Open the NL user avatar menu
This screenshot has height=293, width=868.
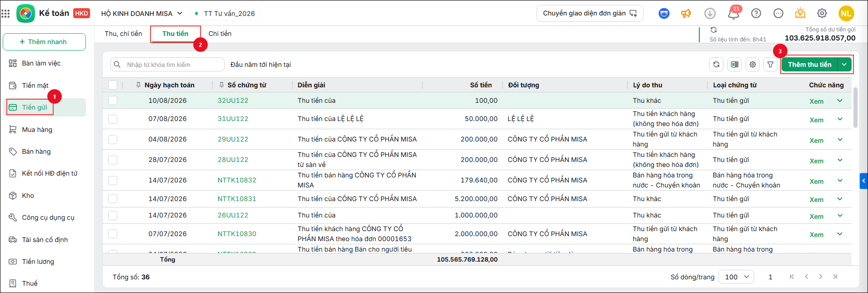point(846,14)
